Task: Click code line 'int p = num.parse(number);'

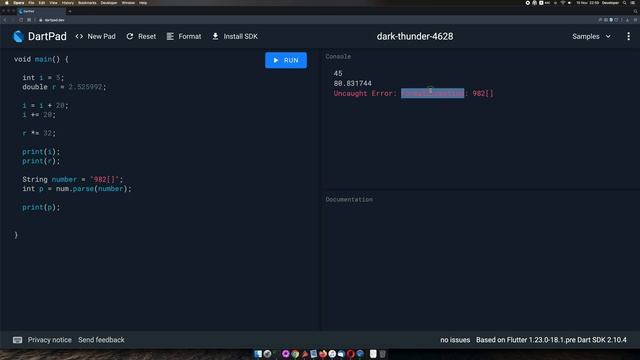Action: click(x=77, y=189)
